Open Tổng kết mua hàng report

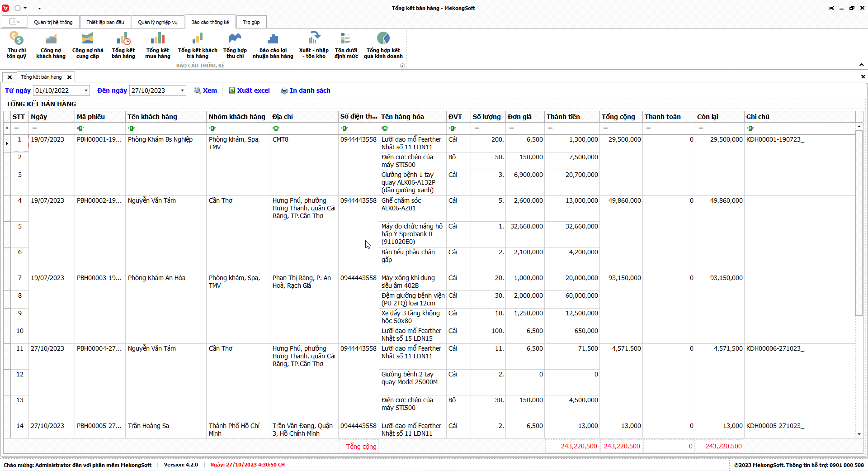[x=158, y=45]
